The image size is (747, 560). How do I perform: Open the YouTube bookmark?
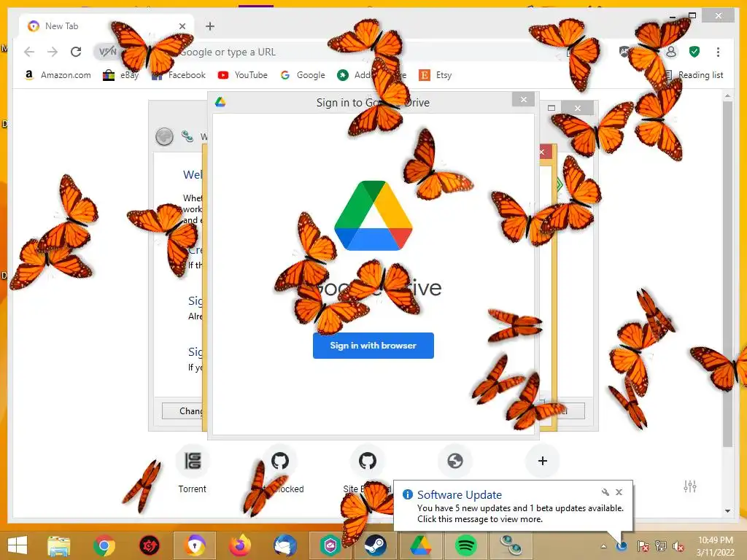click(x=242, y=75)
